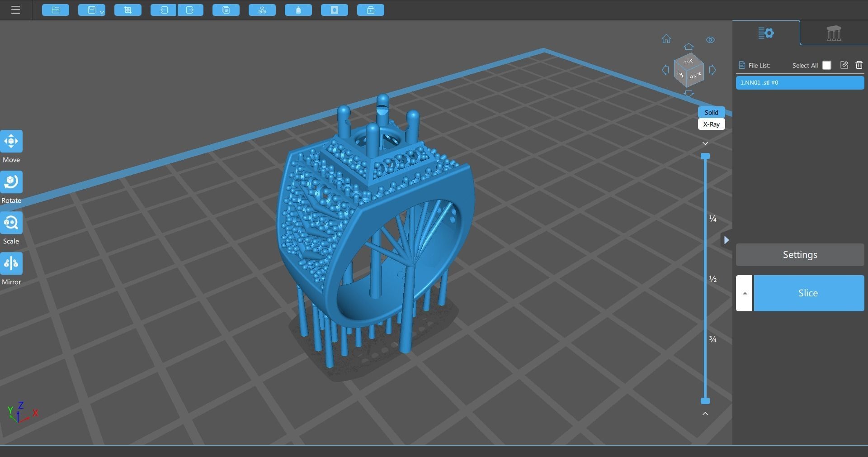Screen dimensions: 868x457
Task: Open the slice settings tab
Action: pos(766,33)
